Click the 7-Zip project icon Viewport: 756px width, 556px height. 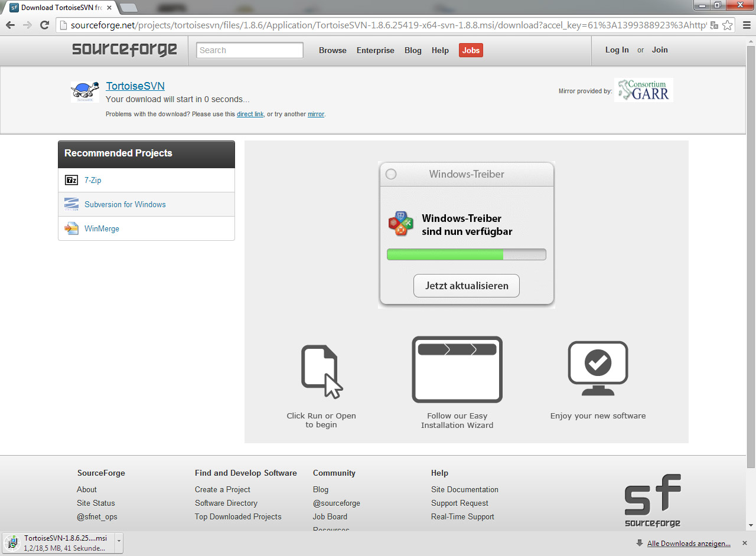coord(71,180)
